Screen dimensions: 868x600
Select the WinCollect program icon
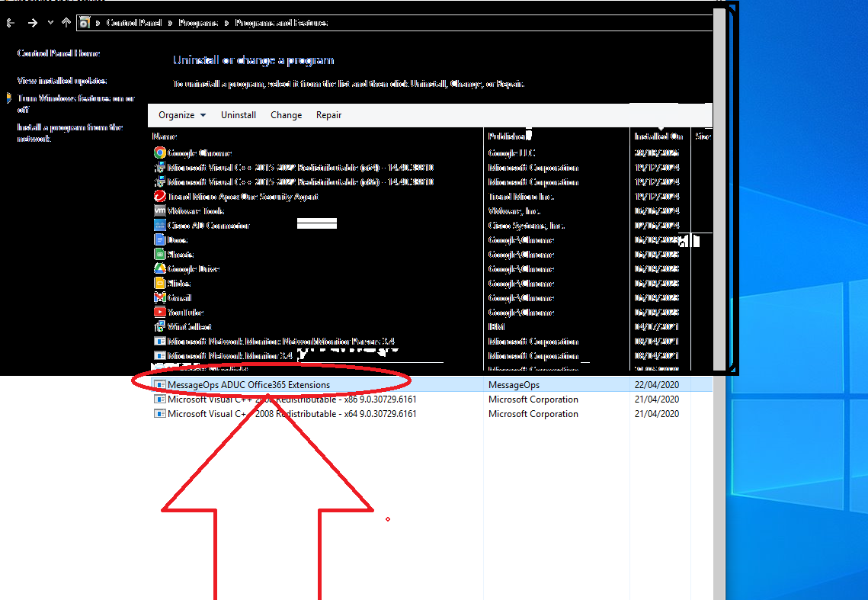pos(159,326)
